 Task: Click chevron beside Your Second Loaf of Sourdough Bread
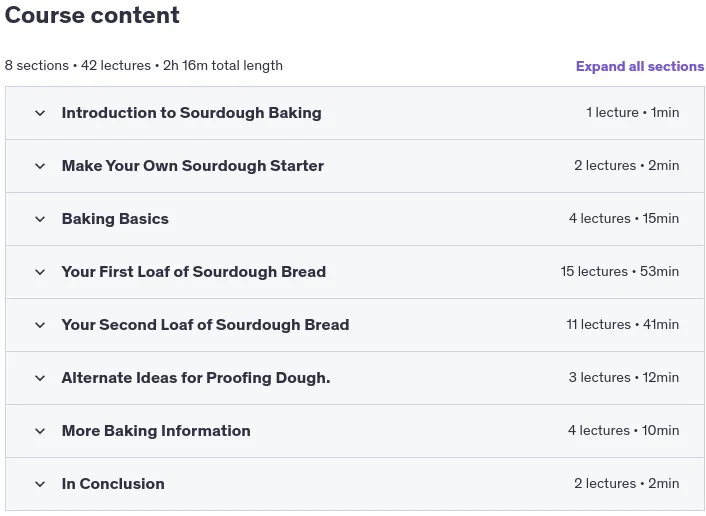[40, 325]
